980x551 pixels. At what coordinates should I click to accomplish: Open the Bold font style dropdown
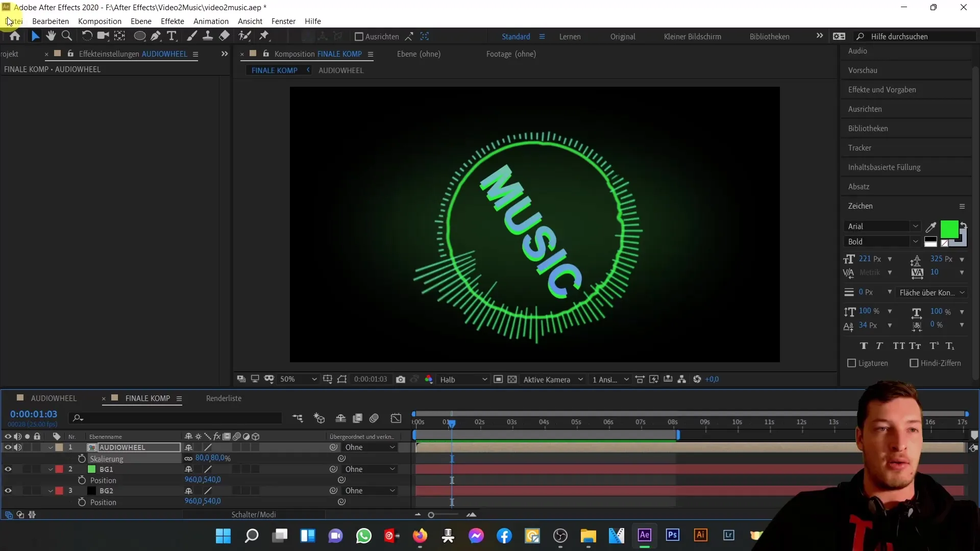pyautogui.click(x=882, y=242)
